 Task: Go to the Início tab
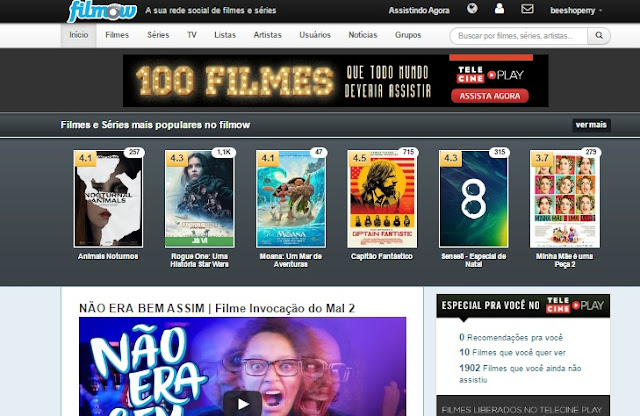[79, 35]
